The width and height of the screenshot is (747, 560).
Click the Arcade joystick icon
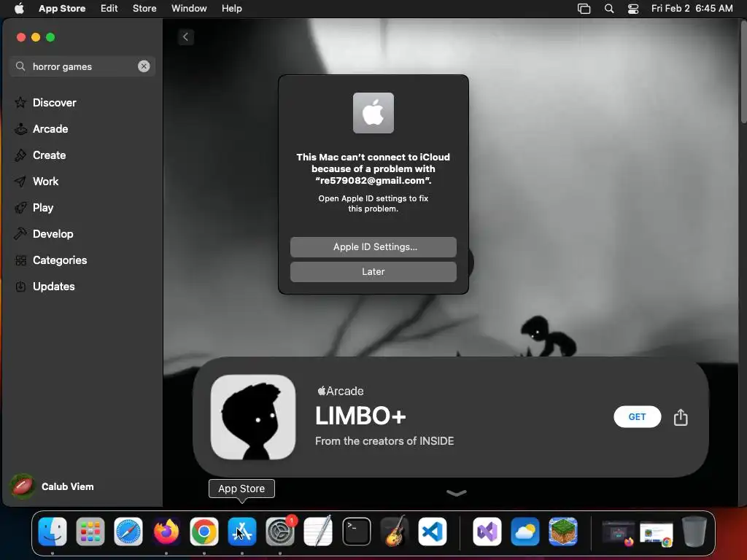tap(20, 128)
